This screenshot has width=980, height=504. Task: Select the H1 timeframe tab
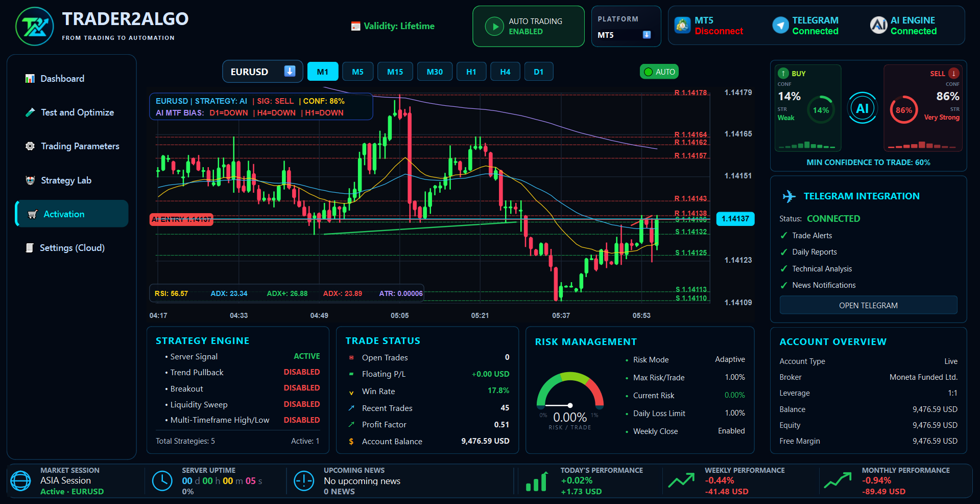(x=471, y=72)
